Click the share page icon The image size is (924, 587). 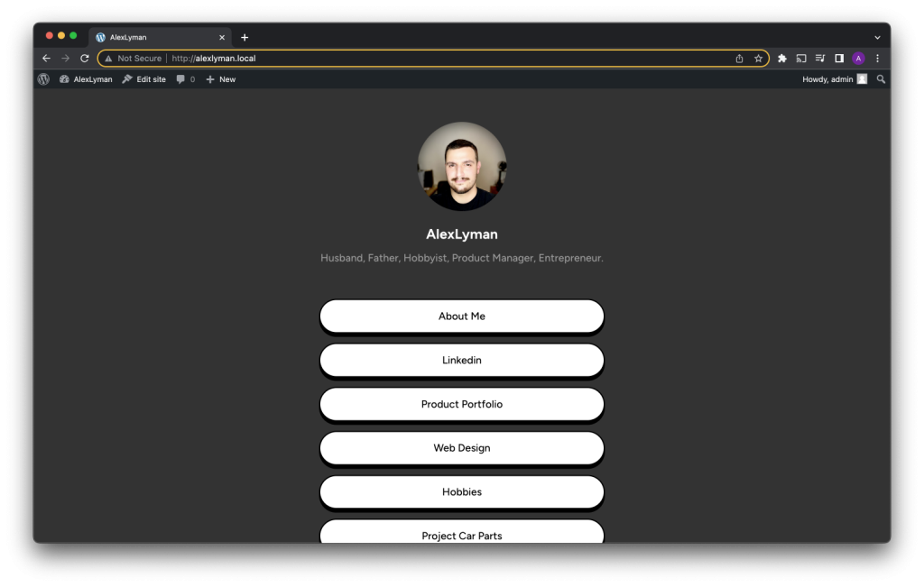pos(739,59)
